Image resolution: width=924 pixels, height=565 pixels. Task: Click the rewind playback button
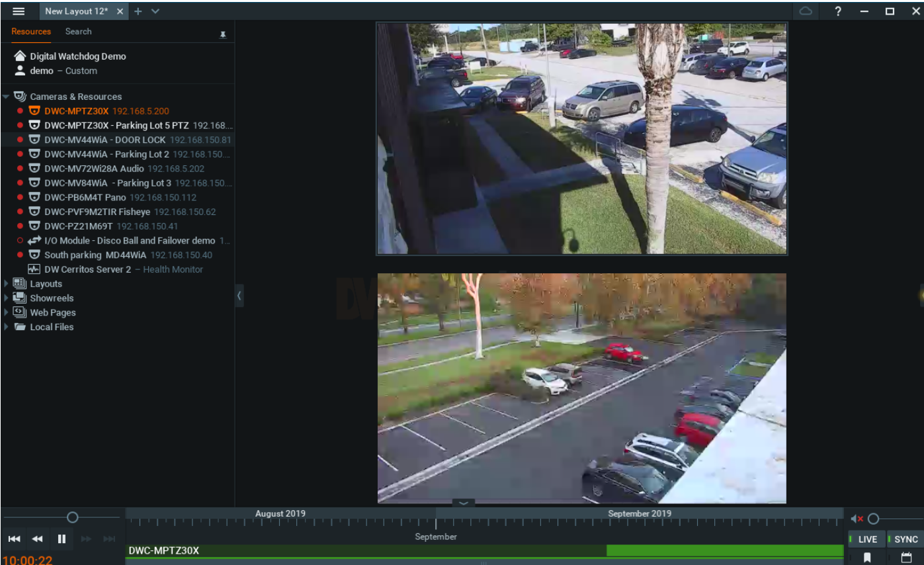(x=38, y=539)
